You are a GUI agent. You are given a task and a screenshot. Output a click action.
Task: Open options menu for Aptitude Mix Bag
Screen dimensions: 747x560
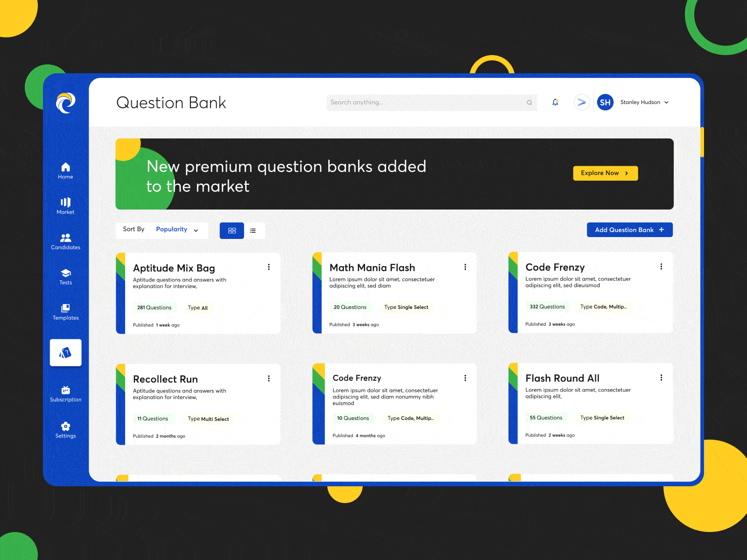(269, 267)
